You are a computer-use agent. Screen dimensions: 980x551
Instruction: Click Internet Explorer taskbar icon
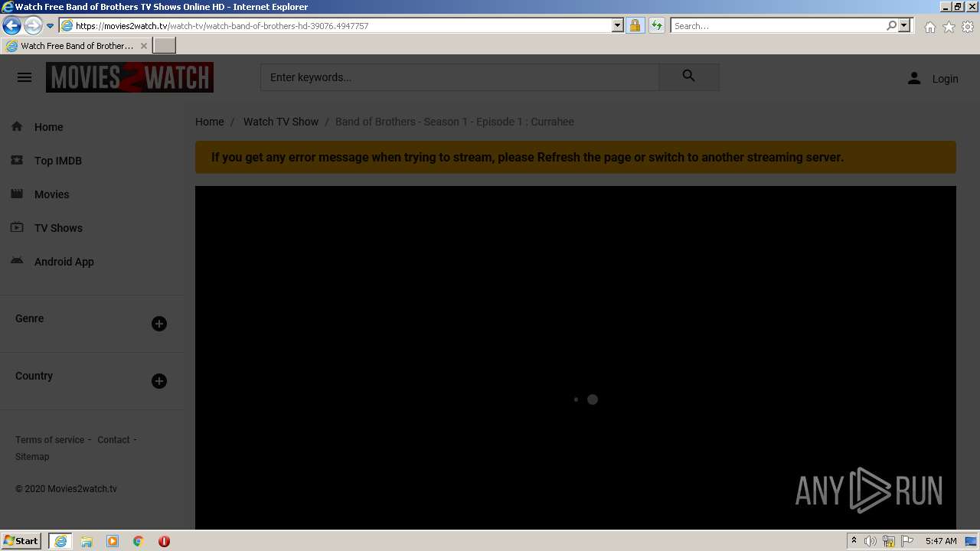60,541
